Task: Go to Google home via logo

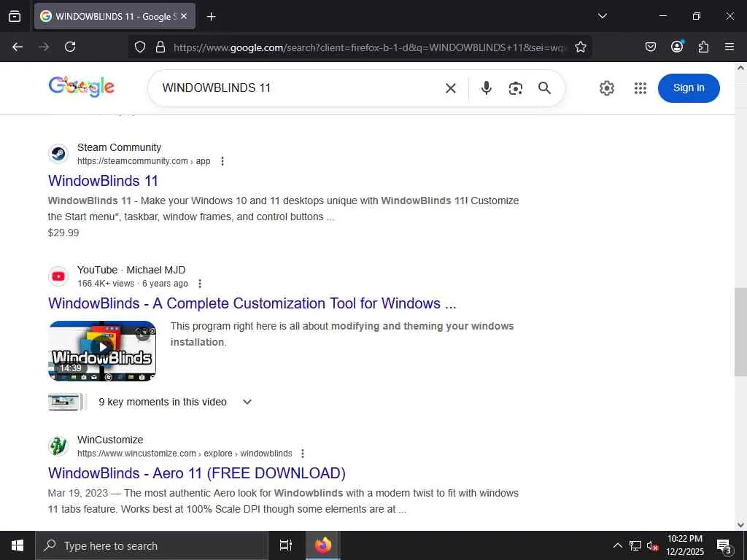Action: 82,87
